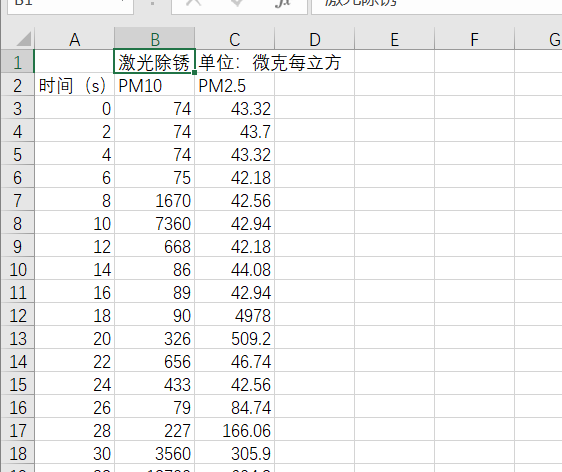This screenshot has height=472, width=562.
Task: Click the formula bar Cancel X icon
Action: (194, 3)
